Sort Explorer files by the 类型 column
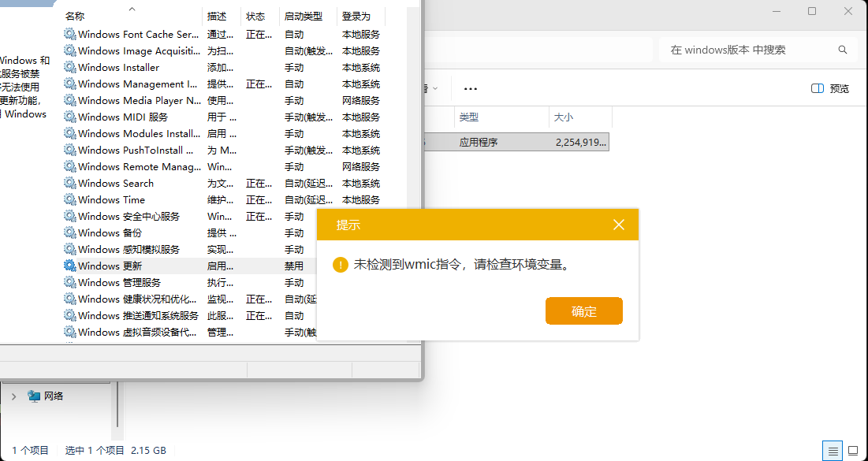The width and height of the screenshot is (868, 461). tap(469, 117)
